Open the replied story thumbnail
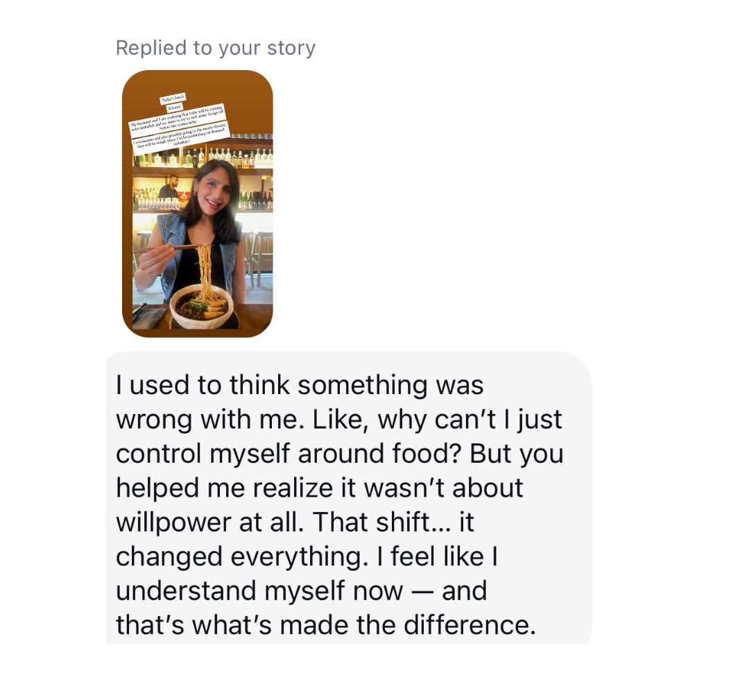The image size is (749, 700). (198, 203)
